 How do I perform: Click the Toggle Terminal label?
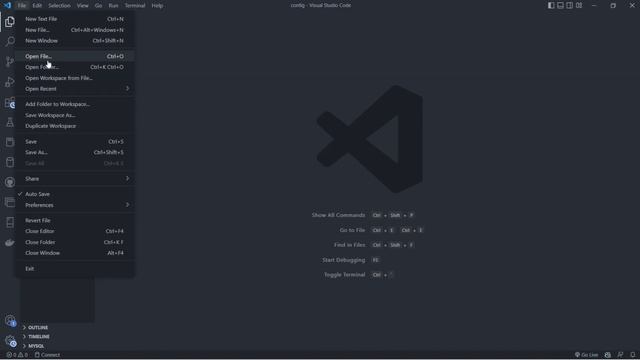pyautogui.click(x=344, y=275)
